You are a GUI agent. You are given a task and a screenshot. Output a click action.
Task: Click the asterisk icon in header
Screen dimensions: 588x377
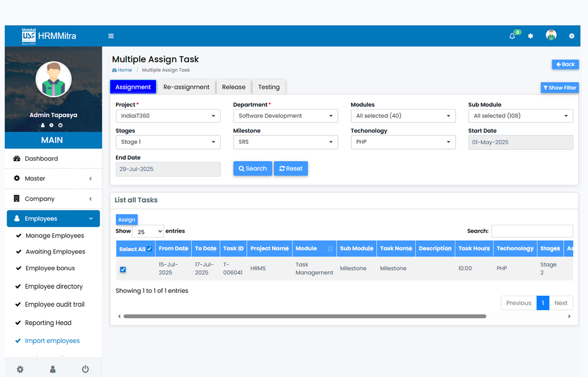(530, 36)
